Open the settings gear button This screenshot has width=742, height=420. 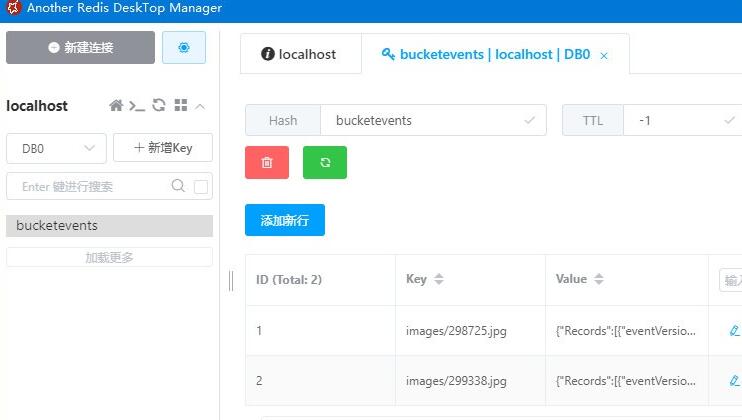coord(184,47)
